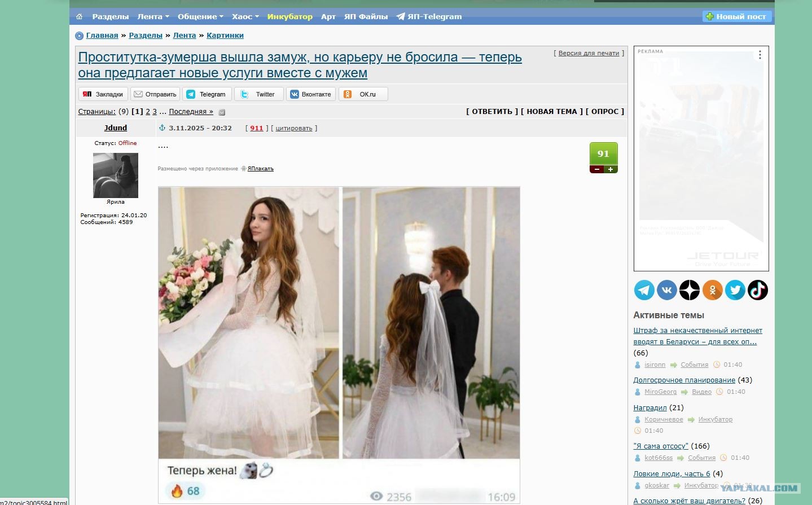Open Версия для печати print version

point(589,53)
